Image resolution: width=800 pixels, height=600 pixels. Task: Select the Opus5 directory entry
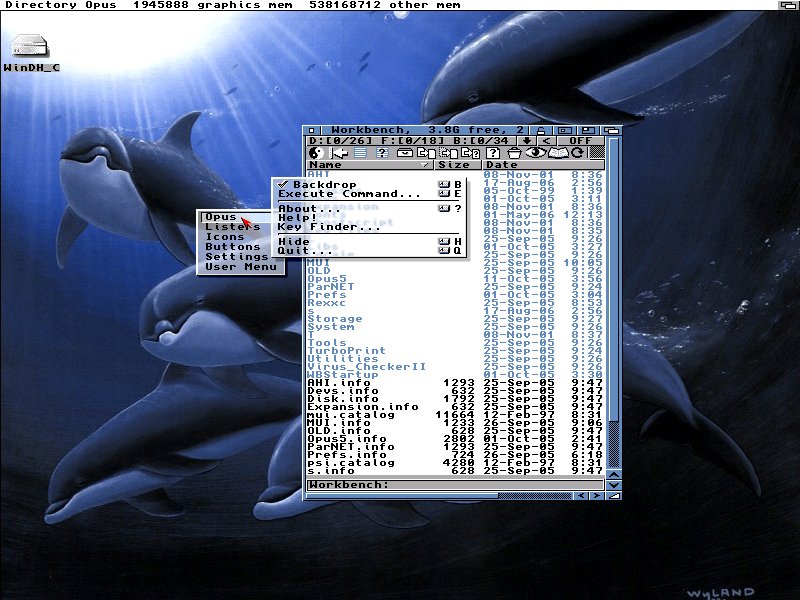click(455, 279)
